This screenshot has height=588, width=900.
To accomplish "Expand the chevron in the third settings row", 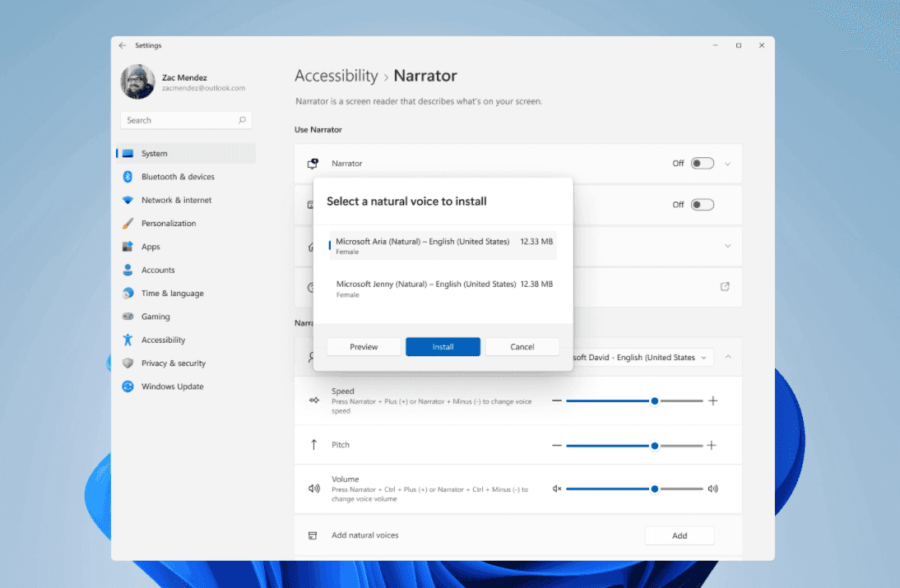I will click(x=728, y=246).
